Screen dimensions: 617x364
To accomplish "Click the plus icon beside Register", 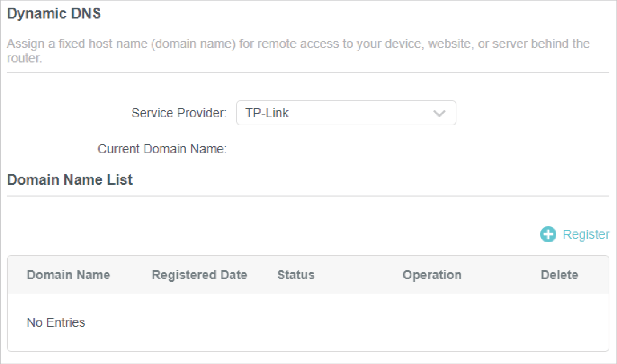I will pyautogui.click(x=548, y=234).
